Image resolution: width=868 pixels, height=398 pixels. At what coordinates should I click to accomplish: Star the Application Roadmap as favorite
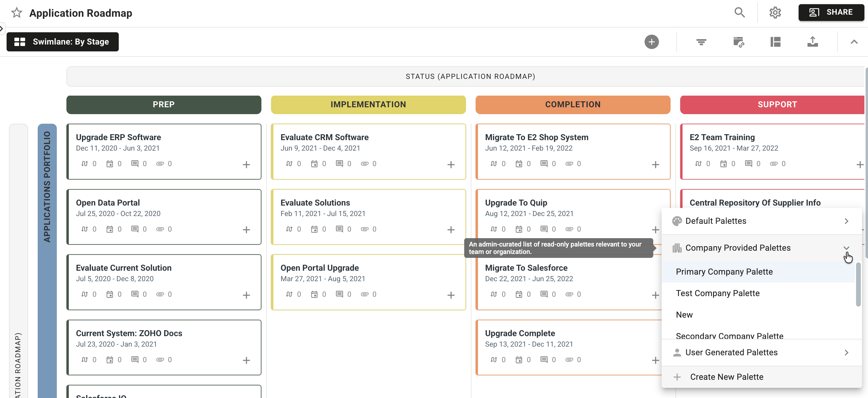(16, 13)
